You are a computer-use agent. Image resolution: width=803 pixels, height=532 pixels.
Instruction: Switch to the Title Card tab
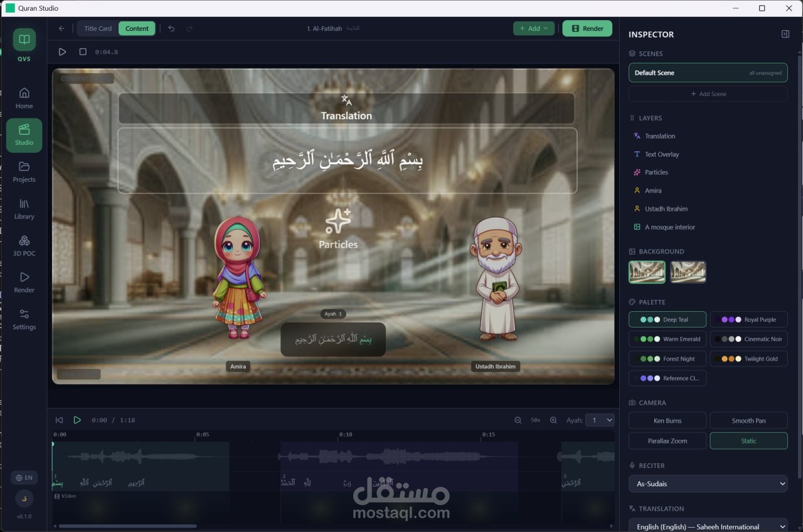[97, 28]
